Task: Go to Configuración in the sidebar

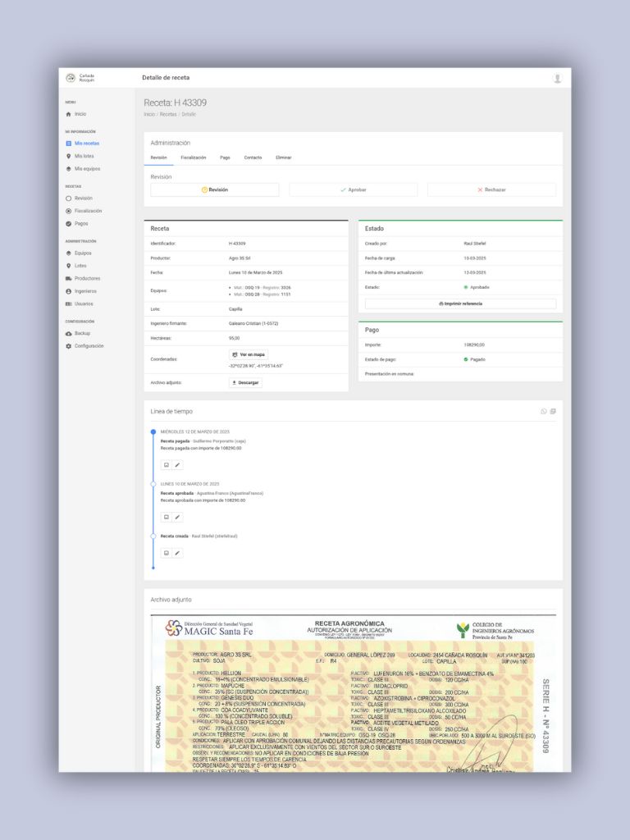Action: [89, 346]
